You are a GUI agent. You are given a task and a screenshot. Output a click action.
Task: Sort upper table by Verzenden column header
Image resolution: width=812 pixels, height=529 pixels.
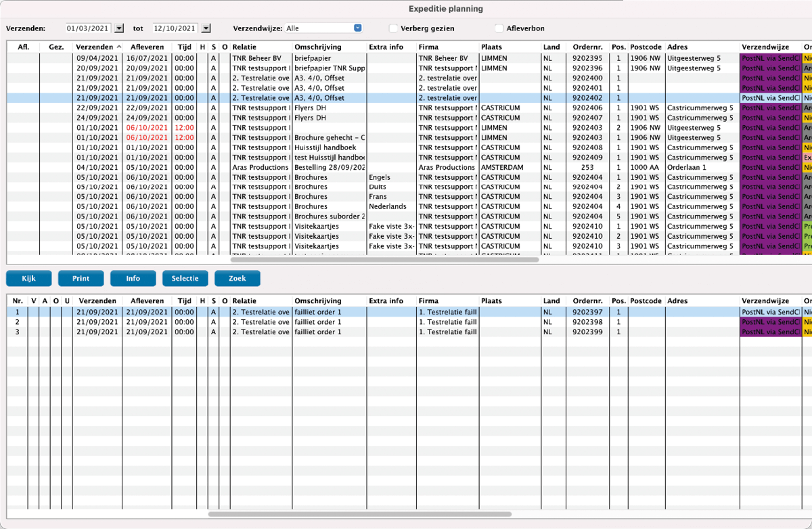98,47
